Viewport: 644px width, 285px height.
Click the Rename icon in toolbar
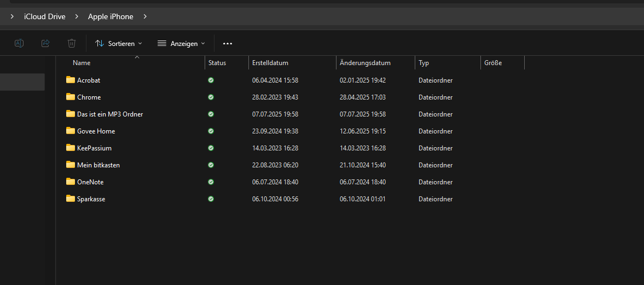point(19,43)
